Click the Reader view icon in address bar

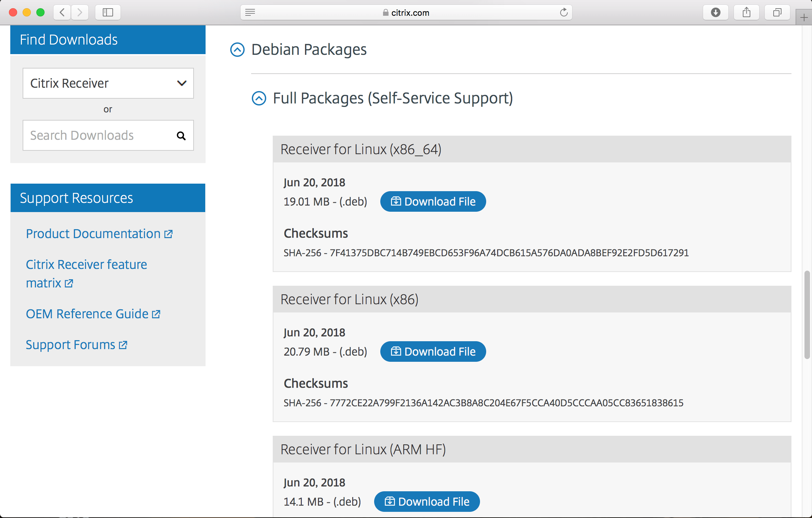(250, 13)
